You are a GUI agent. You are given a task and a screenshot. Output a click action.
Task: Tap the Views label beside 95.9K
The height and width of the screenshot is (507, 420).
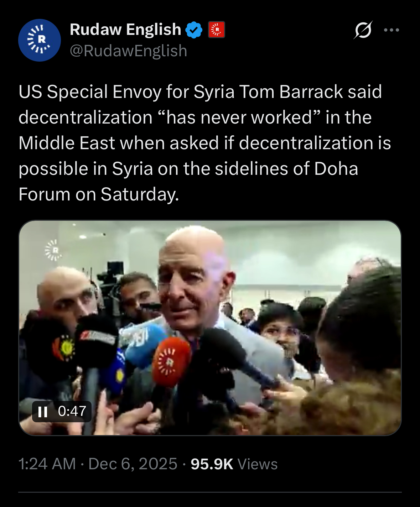[257, 464]
